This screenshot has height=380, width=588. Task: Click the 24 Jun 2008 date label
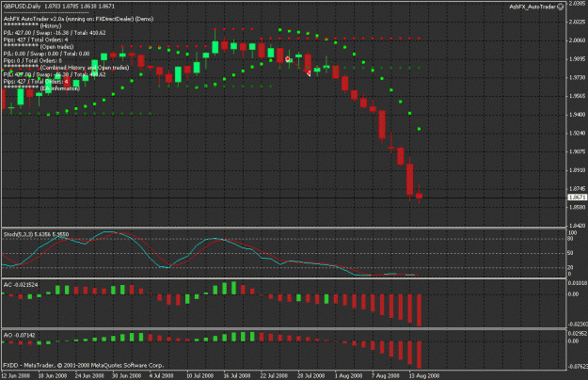[89, 376]
